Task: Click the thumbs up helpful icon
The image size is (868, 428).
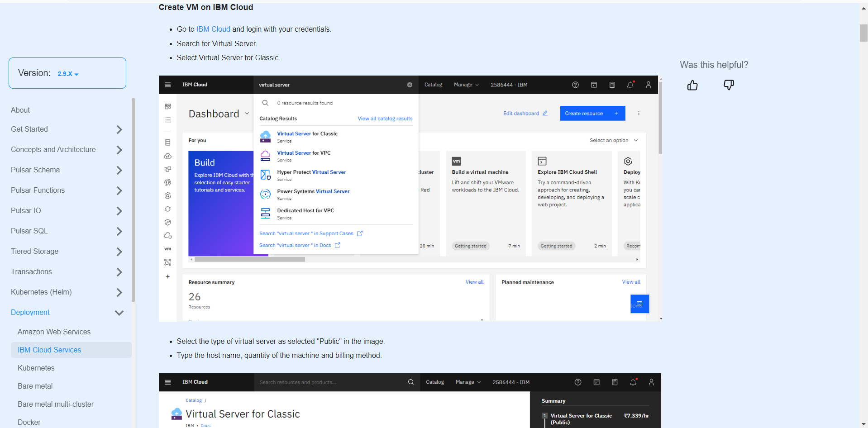Action: pyautogui.click(x=692, y=85)
